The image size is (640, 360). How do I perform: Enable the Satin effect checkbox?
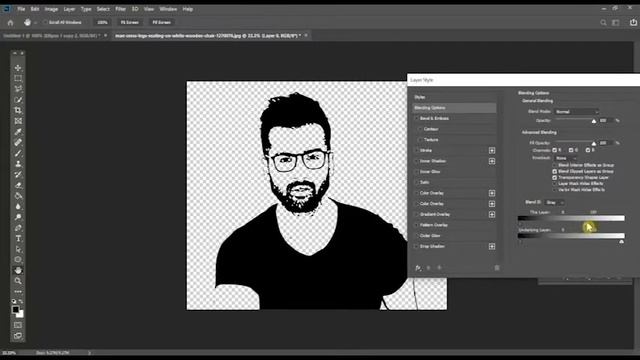417,182
